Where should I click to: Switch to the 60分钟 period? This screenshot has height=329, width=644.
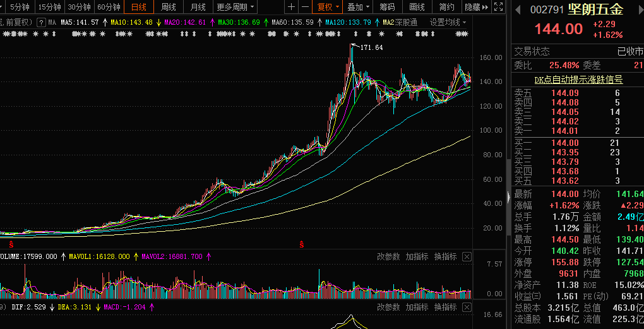pyautogui.click(x=109, y=7)
